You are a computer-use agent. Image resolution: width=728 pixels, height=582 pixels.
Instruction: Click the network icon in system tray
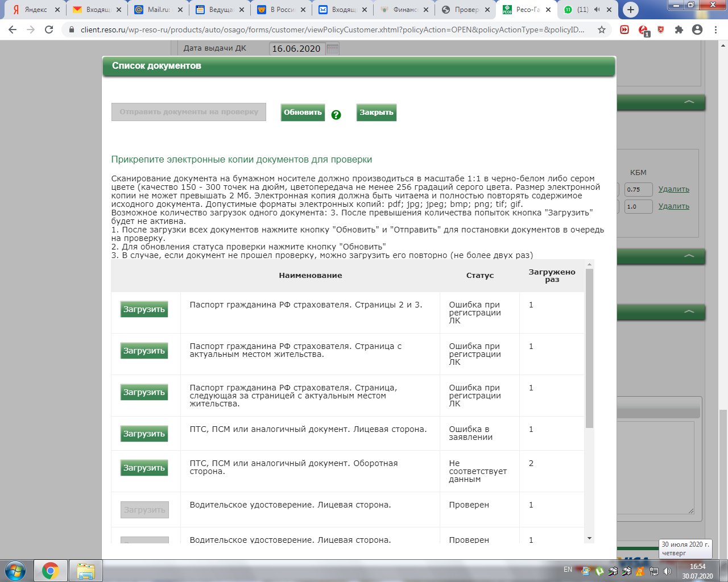pyautogui.click(x=655, y=571)
